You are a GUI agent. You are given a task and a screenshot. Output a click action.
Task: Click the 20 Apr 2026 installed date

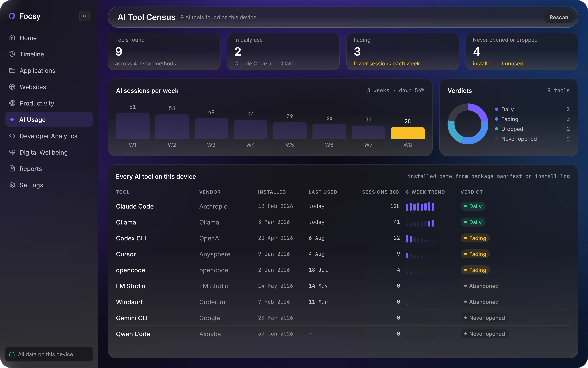(x=275, y=238)
